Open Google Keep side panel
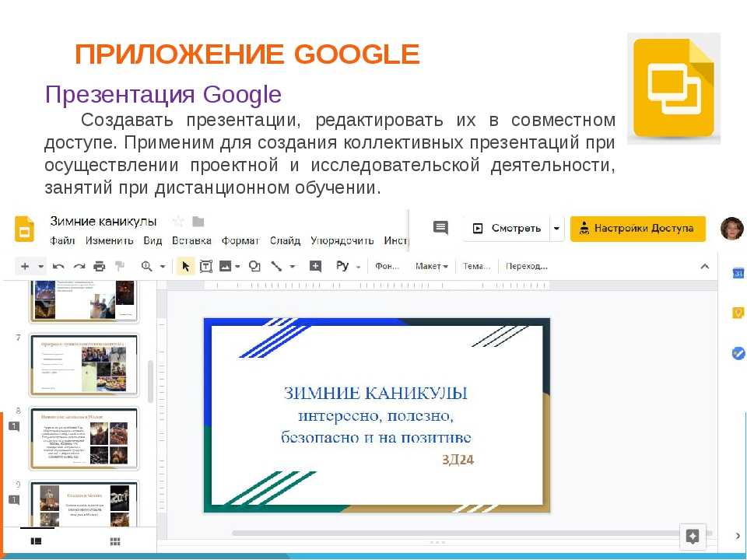The height and width of the screenshot is (560, 747). [x=738, y=313]
